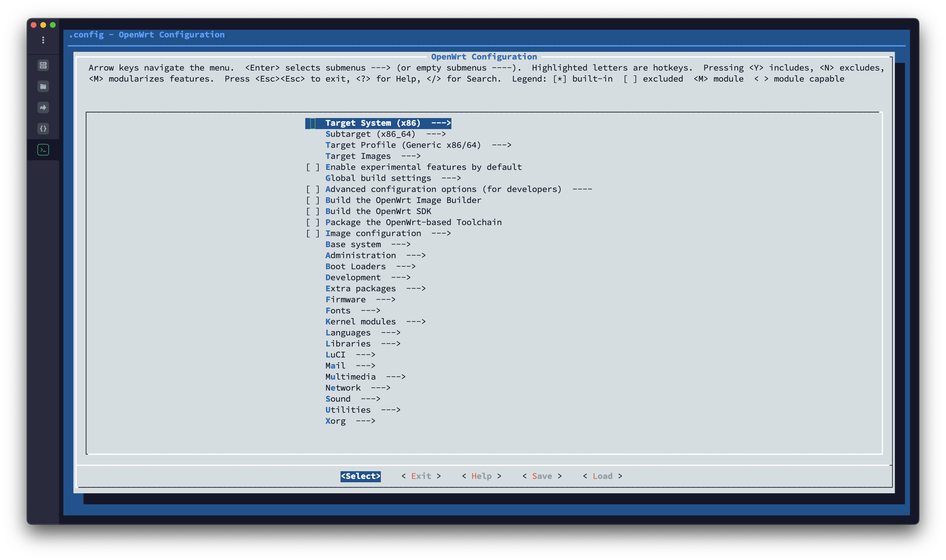Click the yellow minimize window button
Screen dimensions: 946x560
tap(43, 25)
